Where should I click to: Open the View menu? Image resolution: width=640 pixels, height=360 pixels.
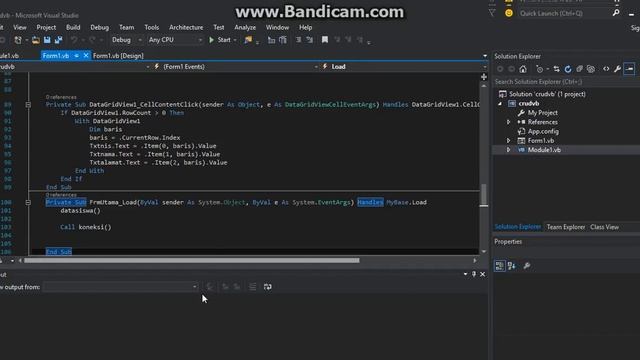tap(20, 27)
